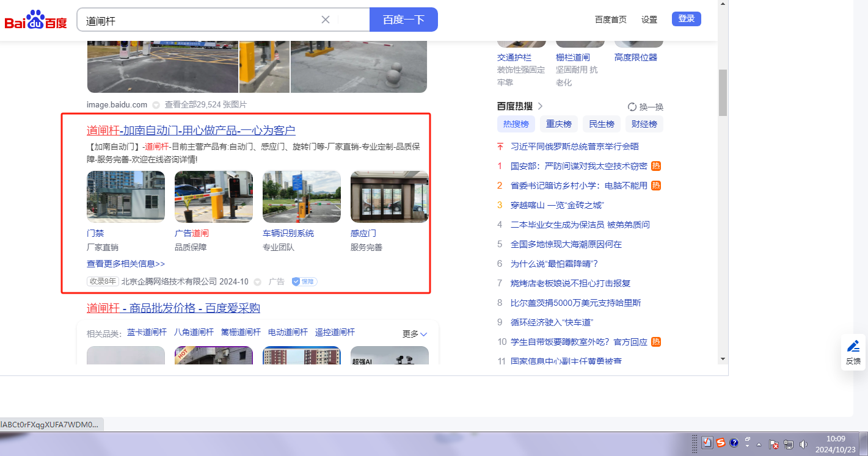Open related category 遥控道闸杆
This screenshot has height=456, width=868.
(x=335, y=332)
